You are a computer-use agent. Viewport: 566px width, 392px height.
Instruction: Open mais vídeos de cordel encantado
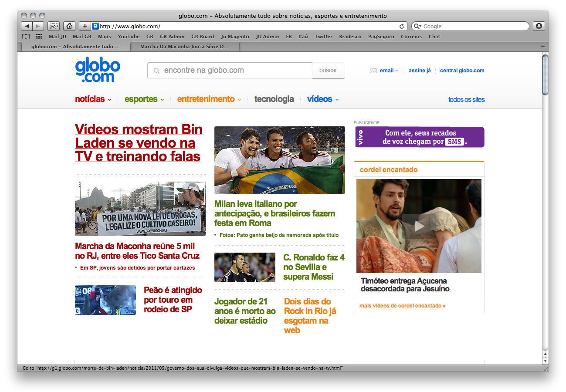tap(402, 306)
